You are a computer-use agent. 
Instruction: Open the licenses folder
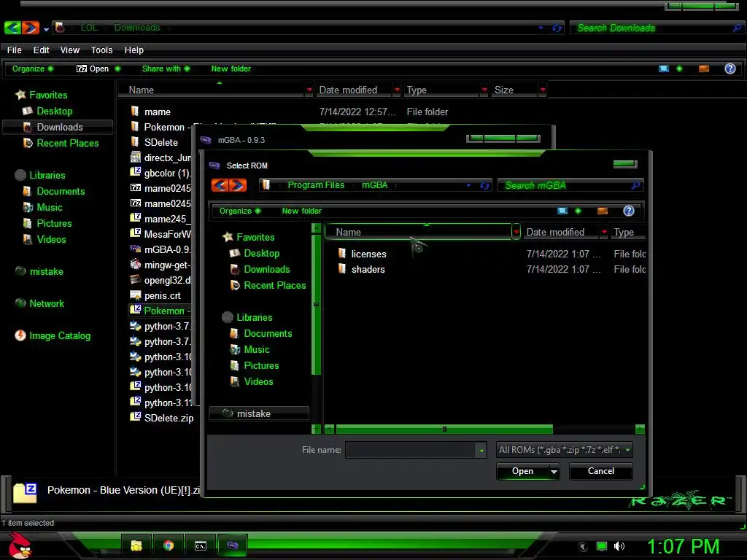[368, 254]
